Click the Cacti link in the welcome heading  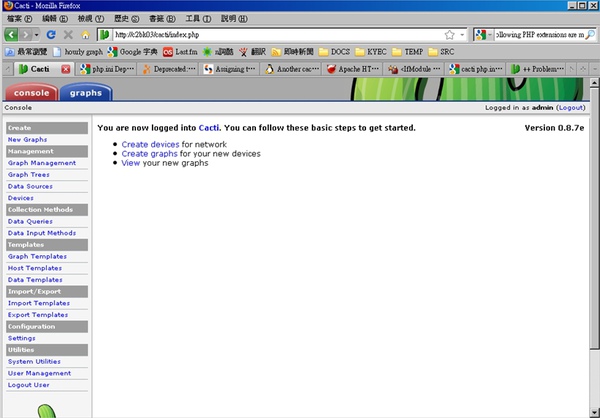coord(209,128)
